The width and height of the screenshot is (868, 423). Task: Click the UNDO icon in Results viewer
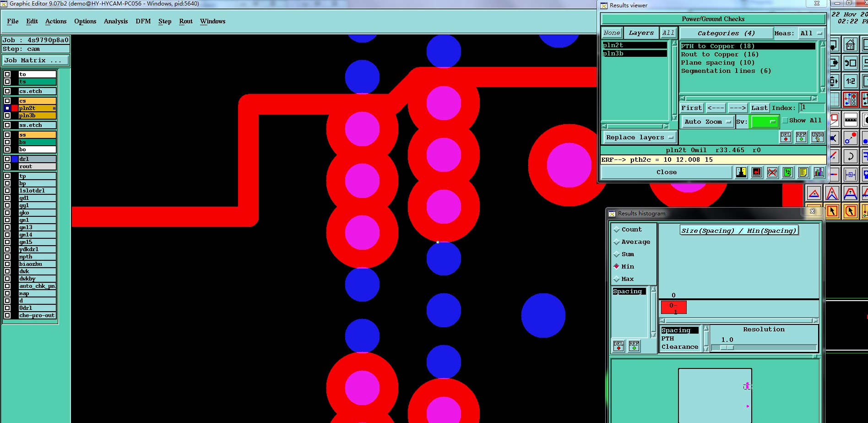click(817, 137)
